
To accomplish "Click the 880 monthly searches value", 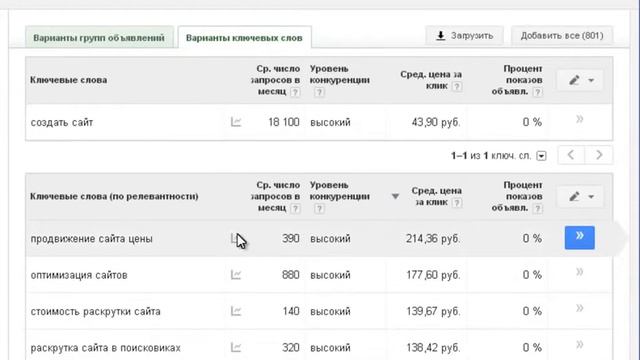I will coord(291,275).
